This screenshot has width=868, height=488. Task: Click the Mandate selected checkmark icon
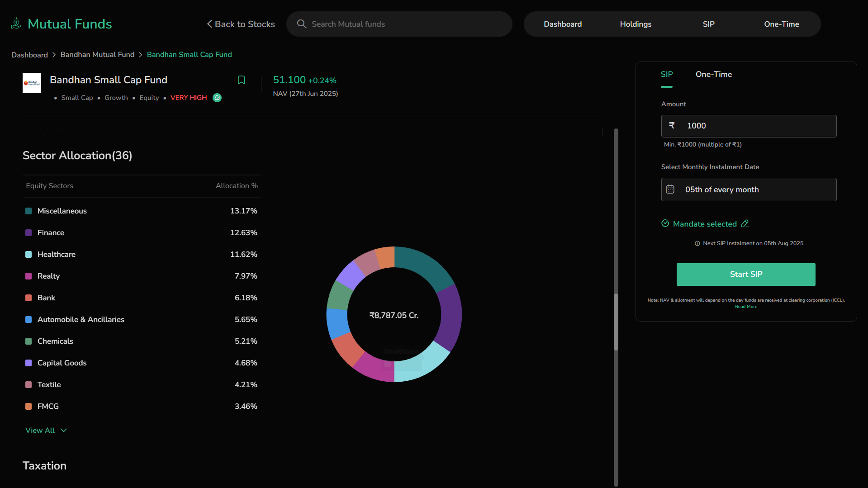click(665, 223)
